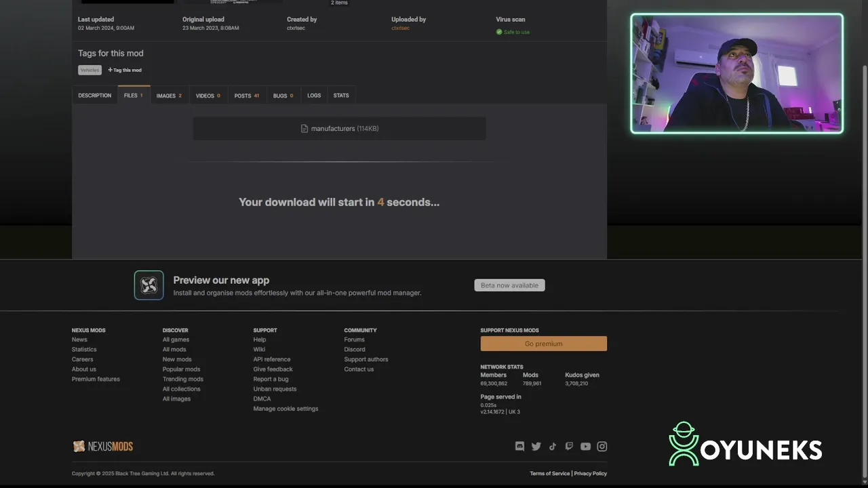Open Wiki link under Support
Screen dimensions: 868x488
coord(259,350)
